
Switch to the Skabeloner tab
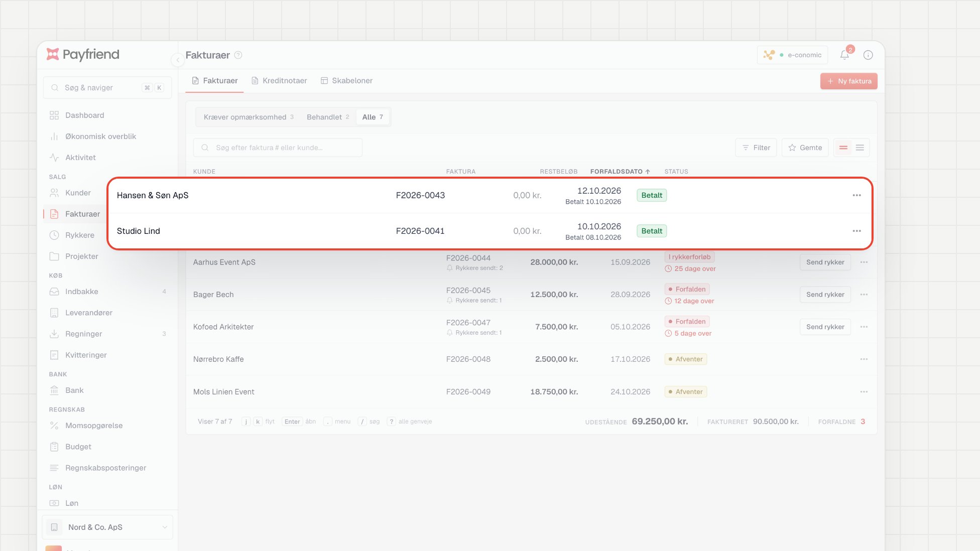coord(347,81)
